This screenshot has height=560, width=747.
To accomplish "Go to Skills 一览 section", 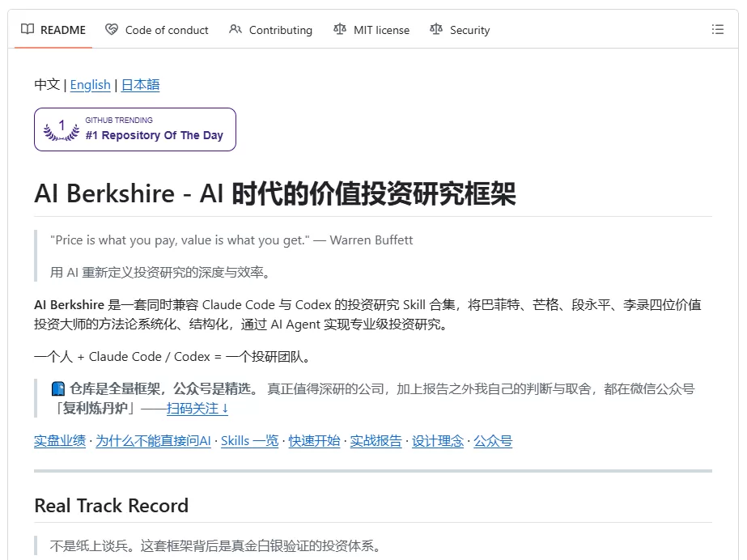I will (x=249, y=441).
